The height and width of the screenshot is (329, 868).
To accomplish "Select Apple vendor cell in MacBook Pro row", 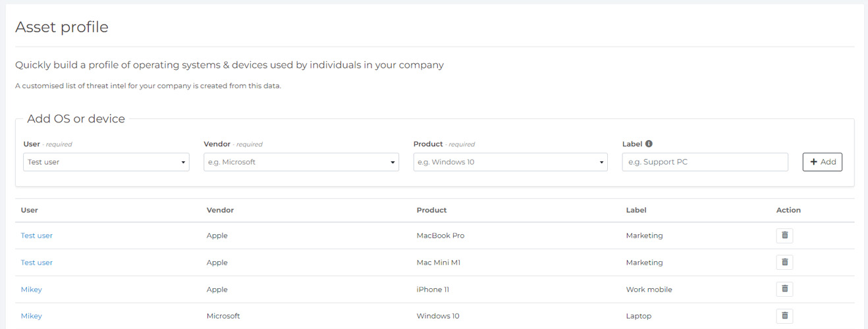I will 217,236.
